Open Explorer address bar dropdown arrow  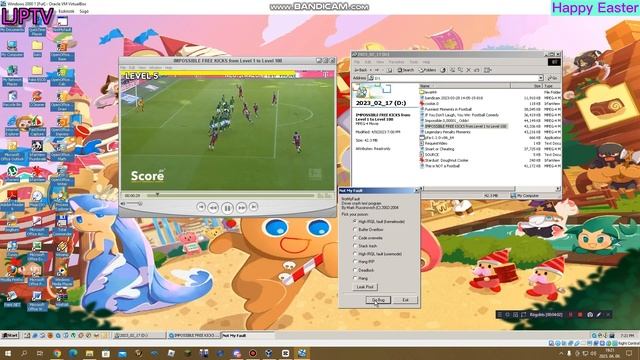pos(540,78)
